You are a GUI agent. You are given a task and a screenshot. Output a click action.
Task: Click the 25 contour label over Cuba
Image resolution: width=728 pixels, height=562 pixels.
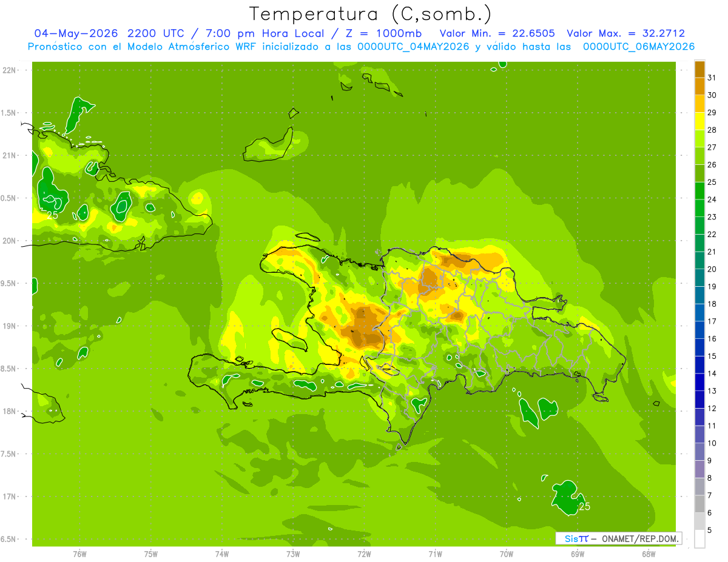point(52,215)
